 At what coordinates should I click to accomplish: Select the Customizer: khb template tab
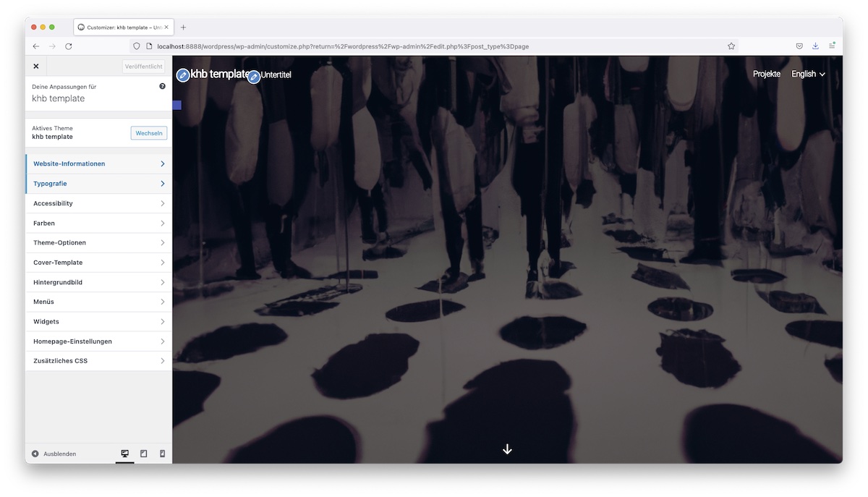click(123, 27)
